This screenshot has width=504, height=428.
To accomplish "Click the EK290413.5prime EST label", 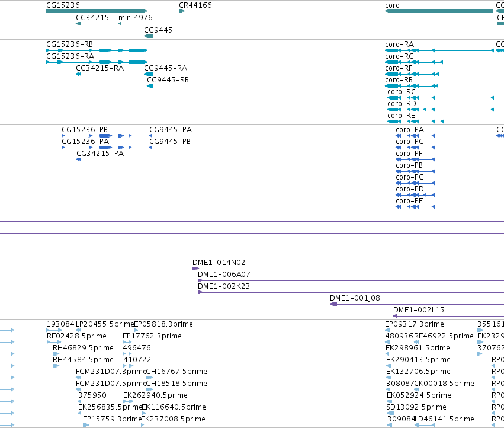I will (418, 360).
